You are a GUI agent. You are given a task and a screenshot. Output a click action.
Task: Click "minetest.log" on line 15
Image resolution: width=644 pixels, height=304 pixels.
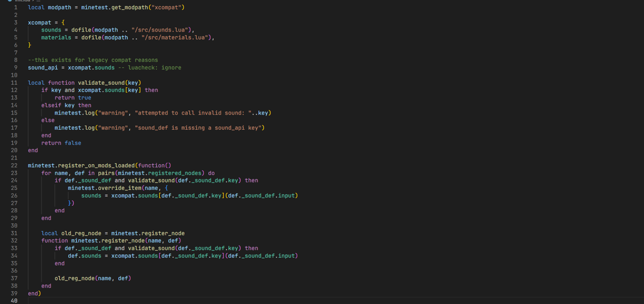[x=74, y=113]
